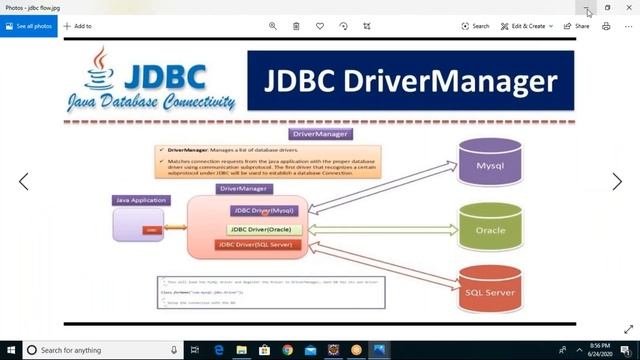The width and height of the screenshot is (640, 360).
Task: Delete the photo with trash icon
Action: point(296,26)
